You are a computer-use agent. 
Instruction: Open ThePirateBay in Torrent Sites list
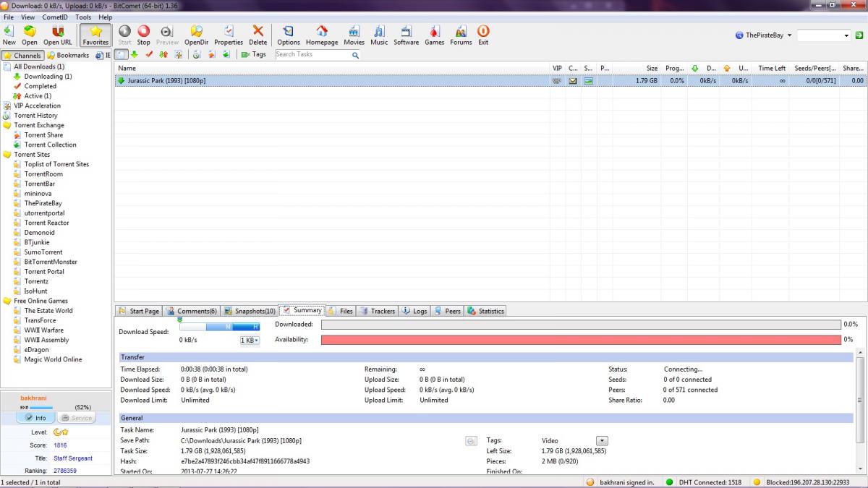tap(43, 203)
